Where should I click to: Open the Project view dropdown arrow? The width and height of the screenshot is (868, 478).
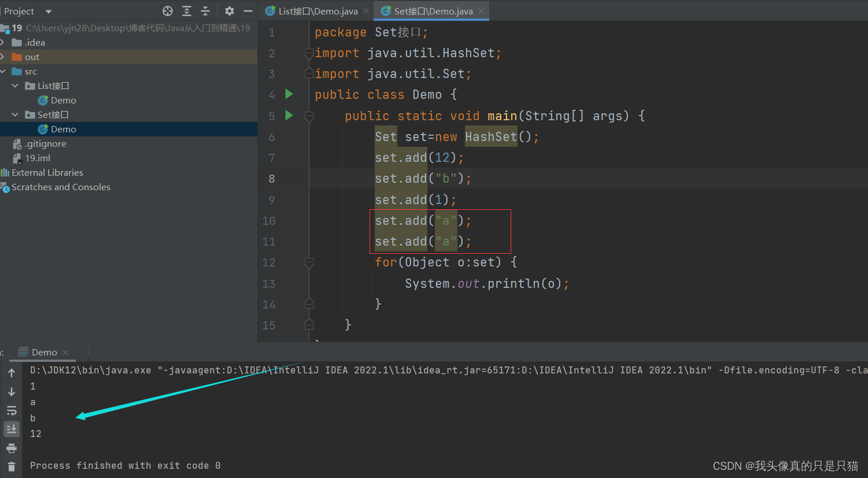[x=49, y=12]
